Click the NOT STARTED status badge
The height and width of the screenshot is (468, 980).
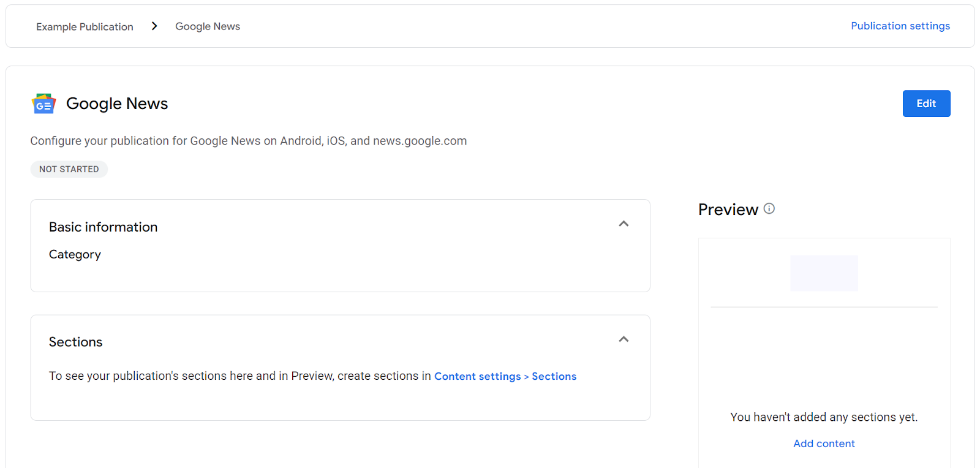[69, 169]
